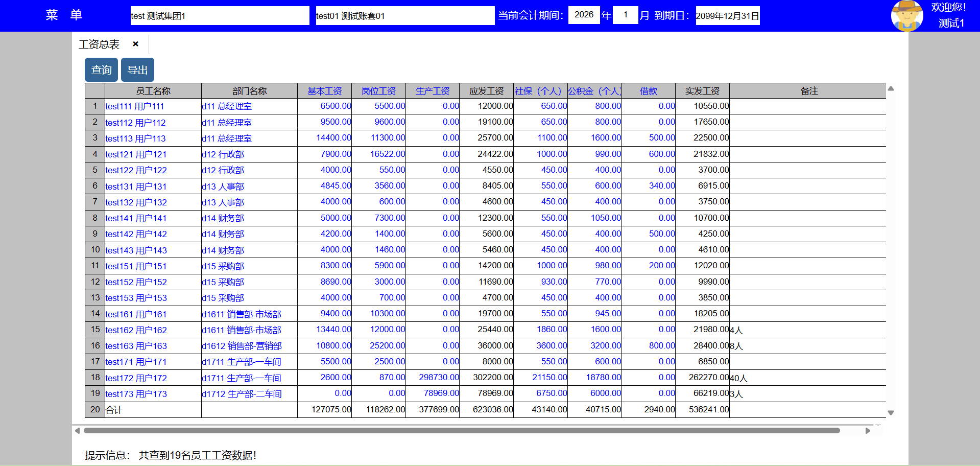Sort by 基本工资 column header
The image size is (980, 466).
click(324, 91)
